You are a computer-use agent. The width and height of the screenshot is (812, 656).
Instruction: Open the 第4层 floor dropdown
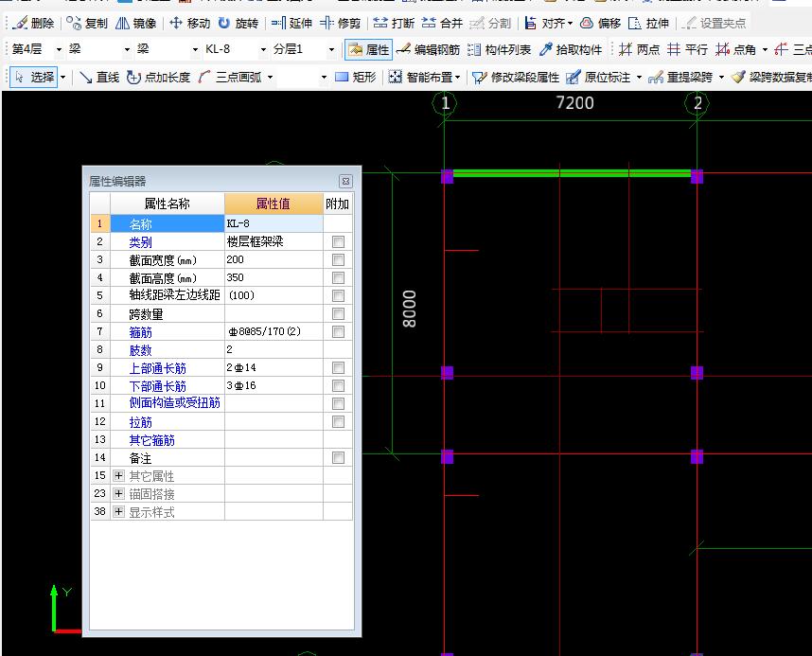coord(59,49)
